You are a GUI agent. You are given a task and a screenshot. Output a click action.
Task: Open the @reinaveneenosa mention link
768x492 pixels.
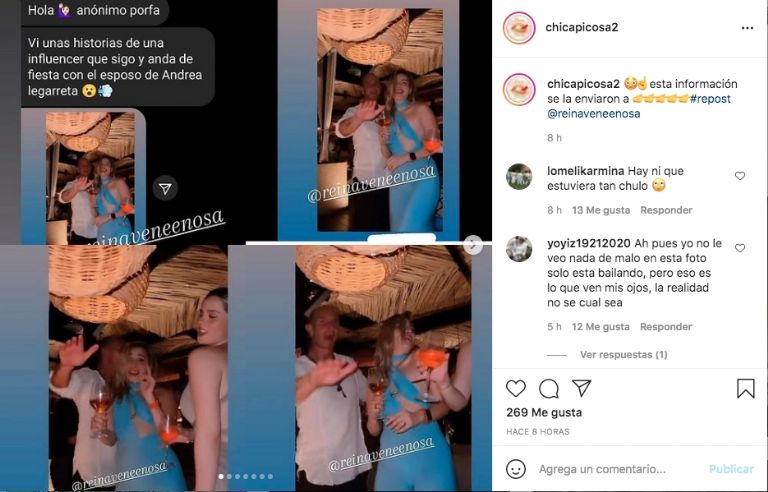(x=594, y=114)
